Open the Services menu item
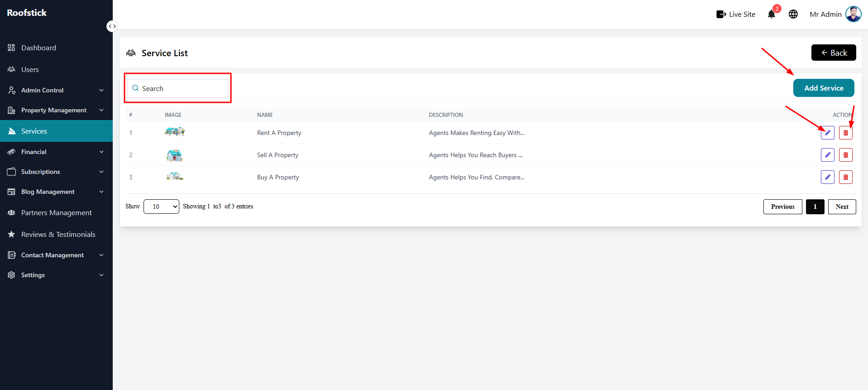868x390 pixels. coord(56,131)
